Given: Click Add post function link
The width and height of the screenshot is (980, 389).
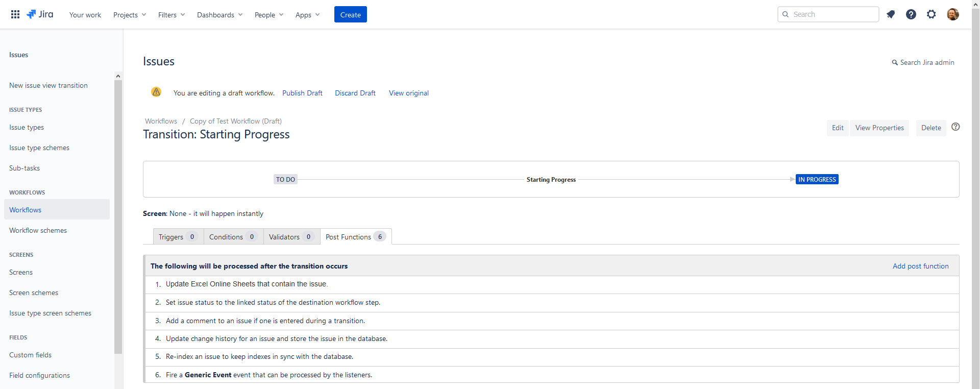Looking at the screenshot, I should [x=920, y=266].
